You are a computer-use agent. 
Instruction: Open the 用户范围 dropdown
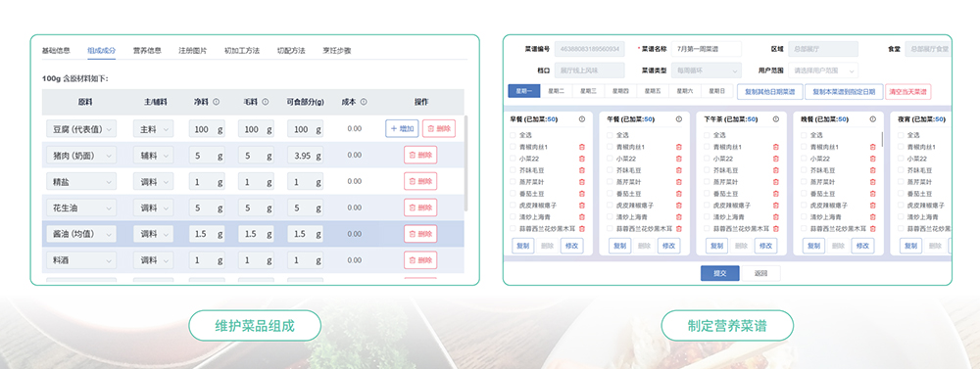tap(823, 69)
